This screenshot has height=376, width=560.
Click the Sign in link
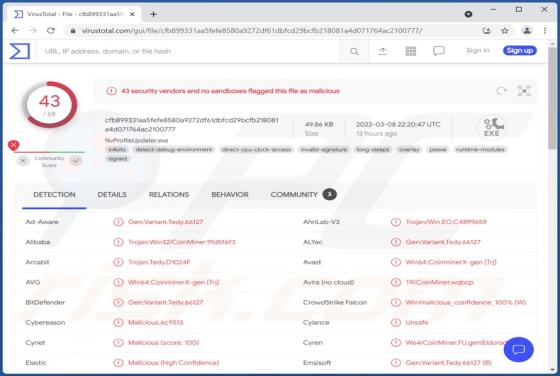(478, 51)
